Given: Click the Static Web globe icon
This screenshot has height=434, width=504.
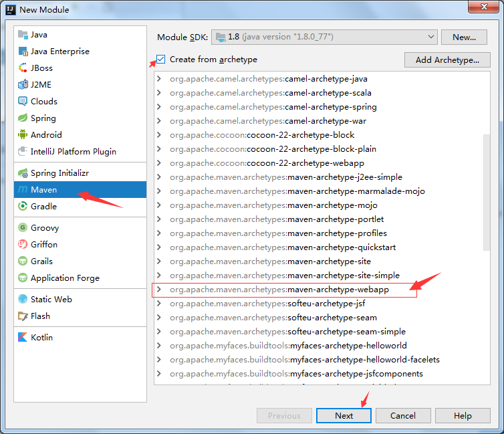Looking at the screenshot, I should pos(23,300).
